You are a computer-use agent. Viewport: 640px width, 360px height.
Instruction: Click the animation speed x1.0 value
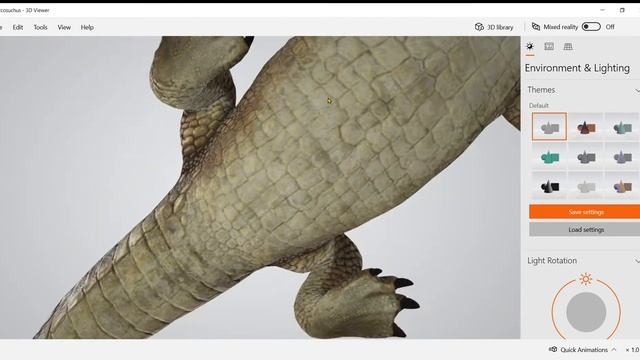click(x=632, y=350)
